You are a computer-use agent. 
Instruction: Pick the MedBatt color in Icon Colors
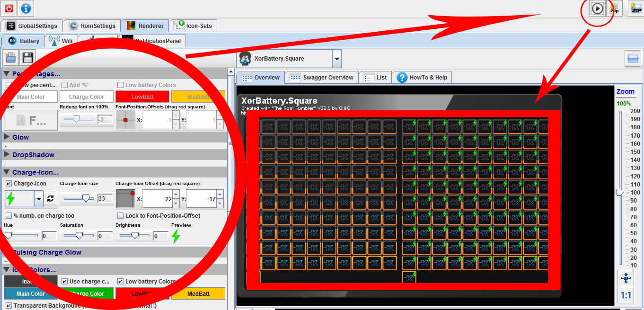tap(198, 293)
